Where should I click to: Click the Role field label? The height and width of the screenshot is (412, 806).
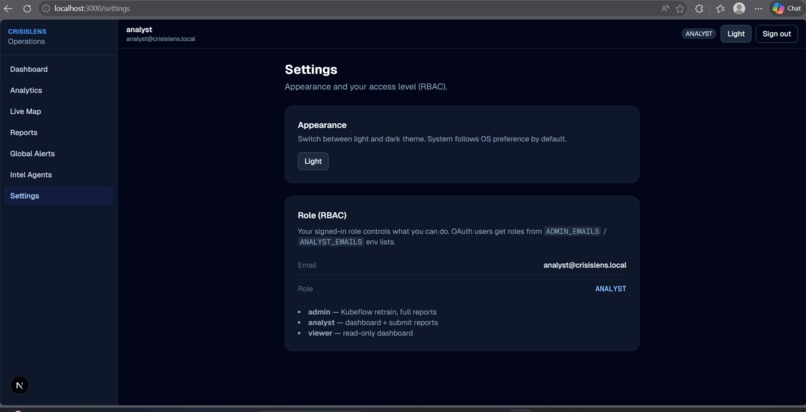305,289
